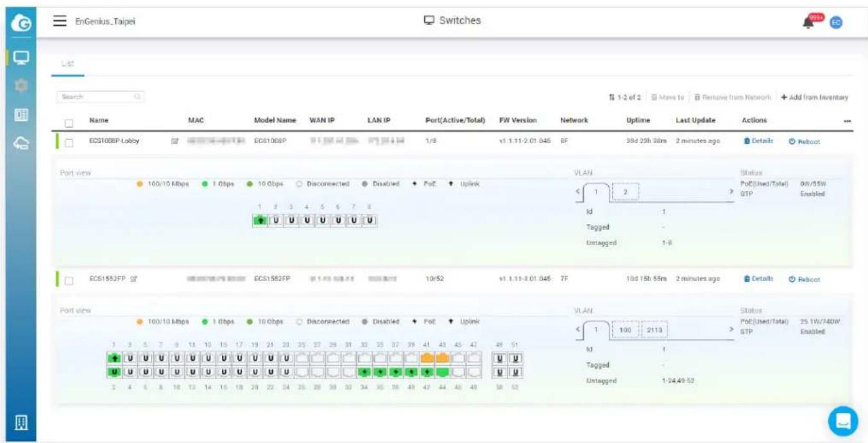Select PoE port 40 on ECS1552FP
The image size is (868, 443).
(x=411, y=372)
